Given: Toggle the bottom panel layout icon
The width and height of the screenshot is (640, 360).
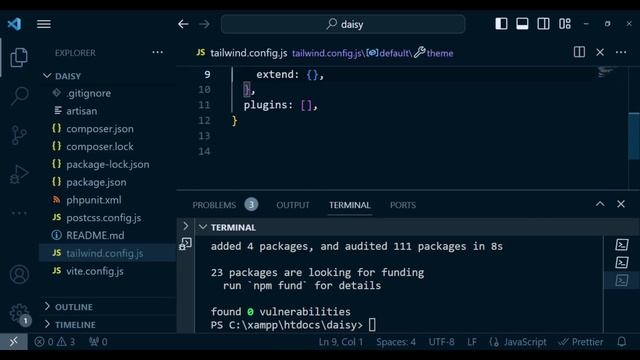Looking at the screenshot, I should pyautogui.click(x=522, y=24).
